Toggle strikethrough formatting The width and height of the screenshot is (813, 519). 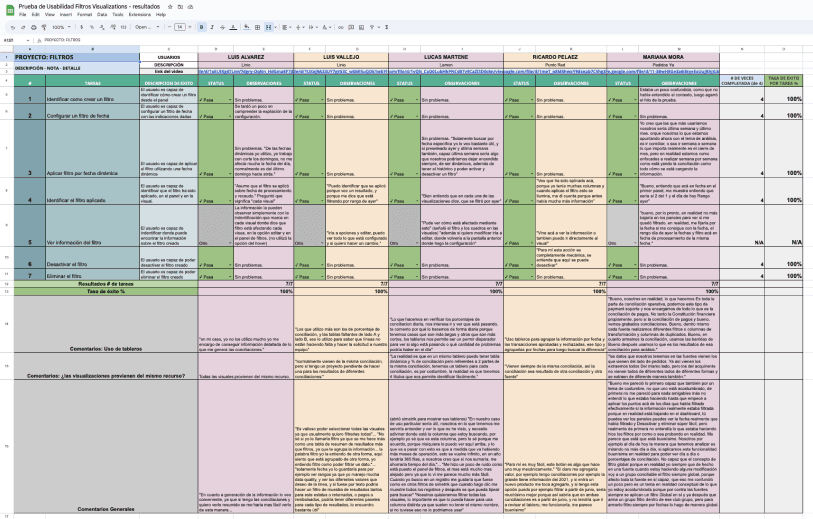[222, 27]
